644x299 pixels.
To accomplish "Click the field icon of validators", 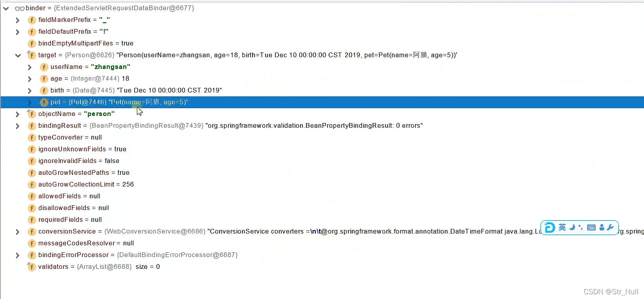I will tap(31, 267).
